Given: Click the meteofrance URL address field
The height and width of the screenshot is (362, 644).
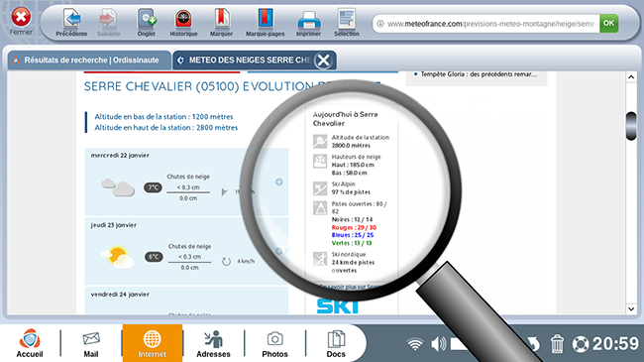Looking at the screenshot, I should click(486, 24).
